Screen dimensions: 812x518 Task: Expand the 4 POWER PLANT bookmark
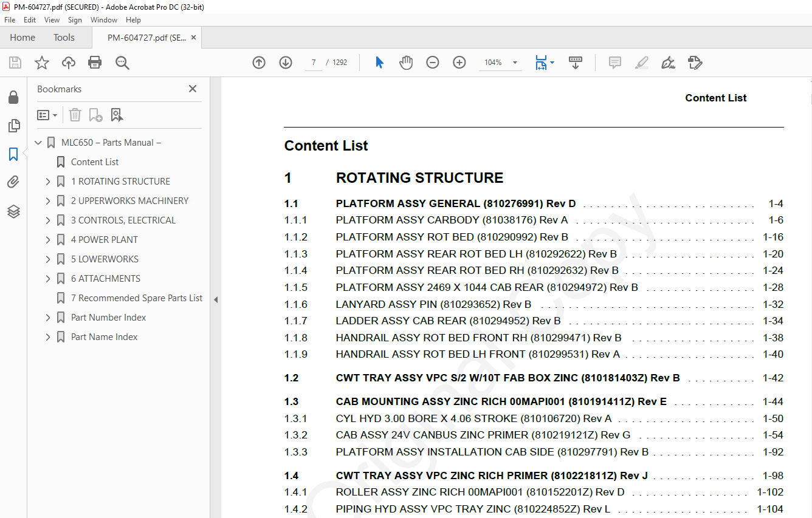(x=48, y=240)
